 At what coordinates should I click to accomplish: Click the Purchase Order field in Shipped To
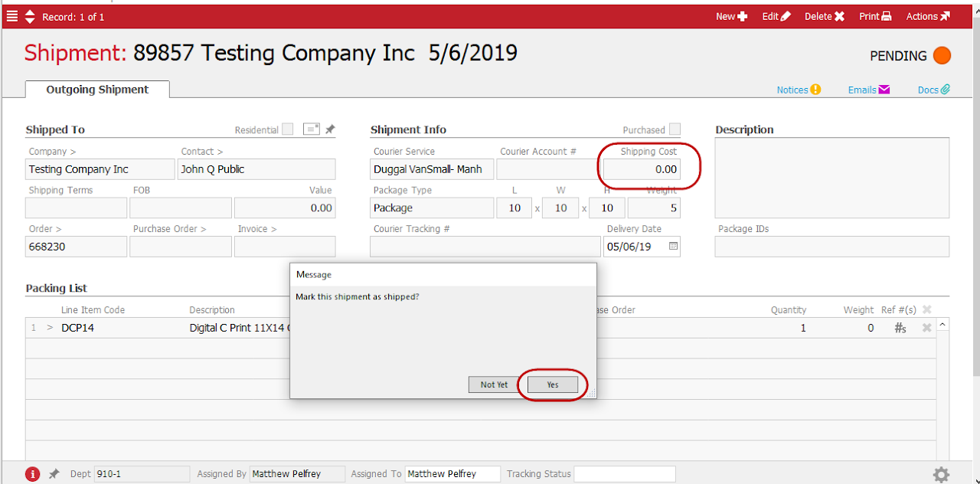coord(181,247)
